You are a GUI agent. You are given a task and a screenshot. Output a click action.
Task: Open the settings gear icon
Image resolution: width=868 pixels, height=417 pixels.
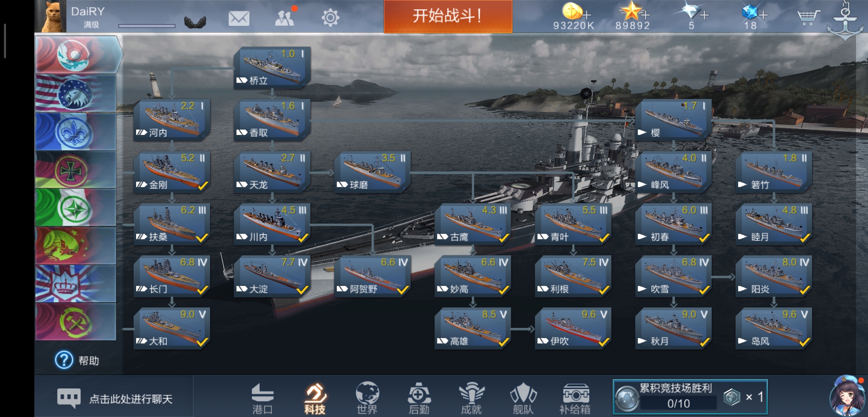click(x=331, y=18)
